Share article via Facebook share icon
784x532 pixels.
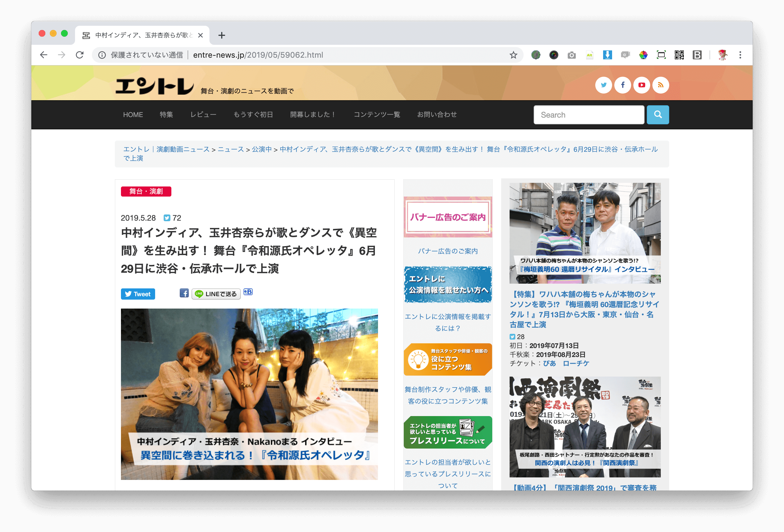184,293
